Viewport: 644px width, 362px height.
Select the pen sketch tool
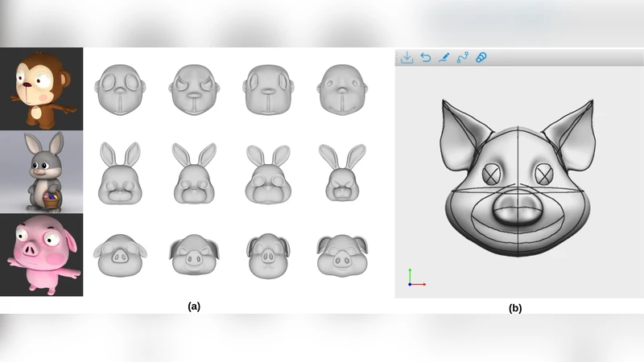[x=444, y=58]
